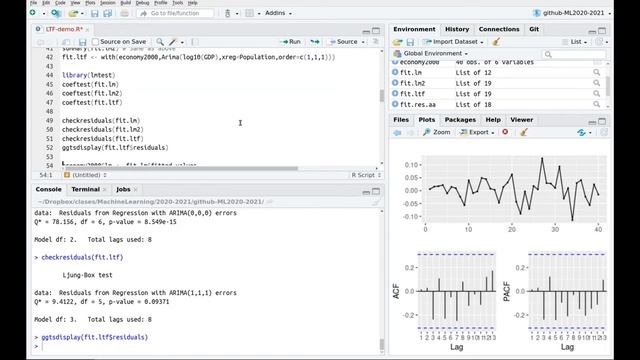Open the Session menu
The height and width of the screenshot is (360, 640).
coord(108,3)
